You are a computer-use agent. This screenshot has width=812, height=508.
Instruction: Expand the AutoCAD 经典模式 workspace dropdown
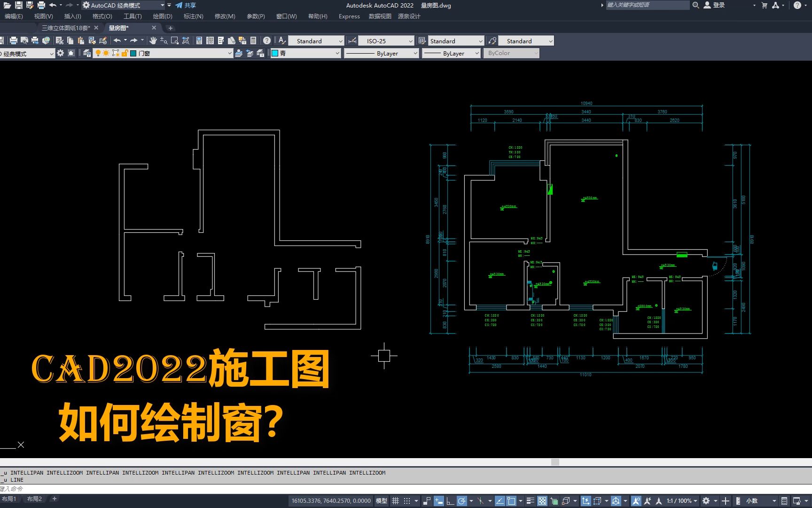[x=163, y=5]
